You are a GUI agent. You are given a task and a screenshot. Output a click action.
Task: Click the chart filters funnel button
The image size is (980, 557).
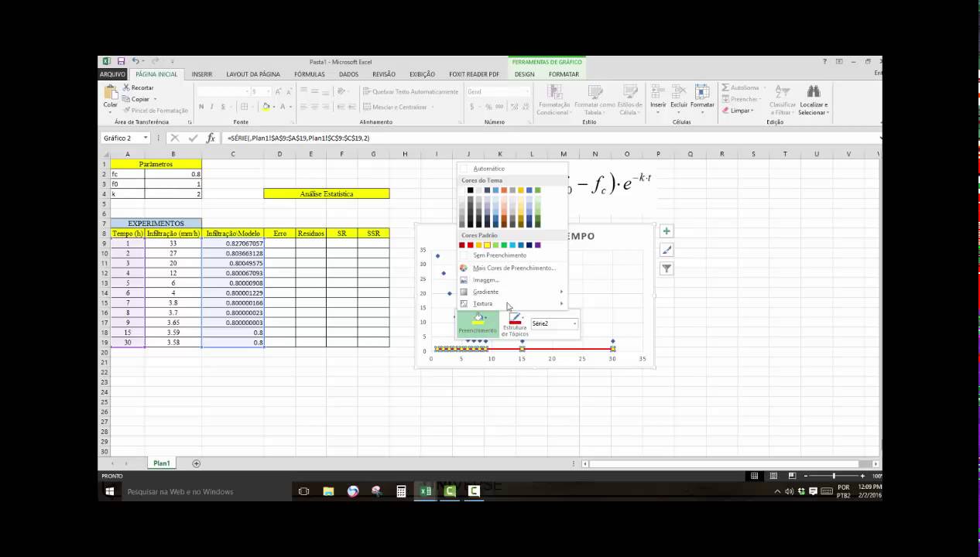click(666, 268)
